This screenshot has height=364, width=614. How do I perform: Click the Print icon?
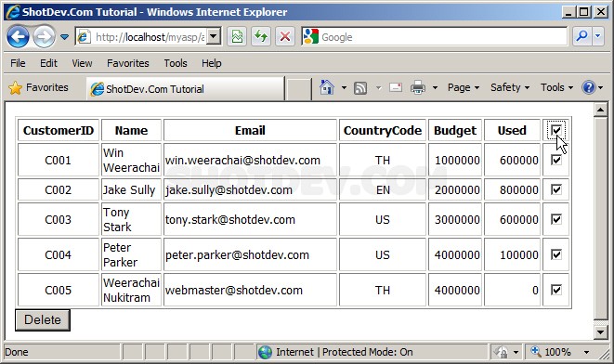tap(418, 87)
